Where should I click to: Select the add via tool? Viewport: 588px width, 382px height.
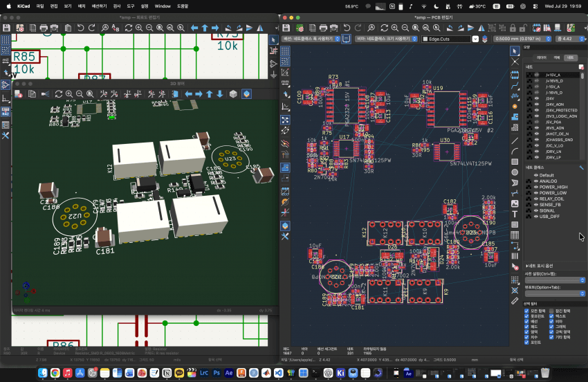click(x=515, y=107)
